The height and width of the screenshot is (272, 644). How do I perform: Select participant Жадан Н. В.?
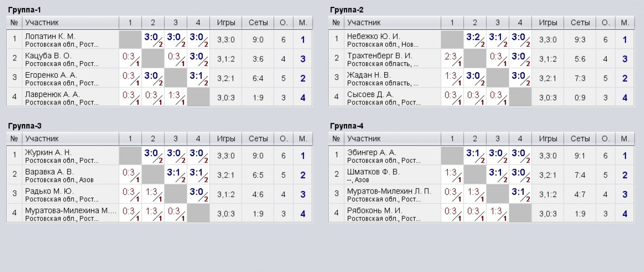(369, 75)
